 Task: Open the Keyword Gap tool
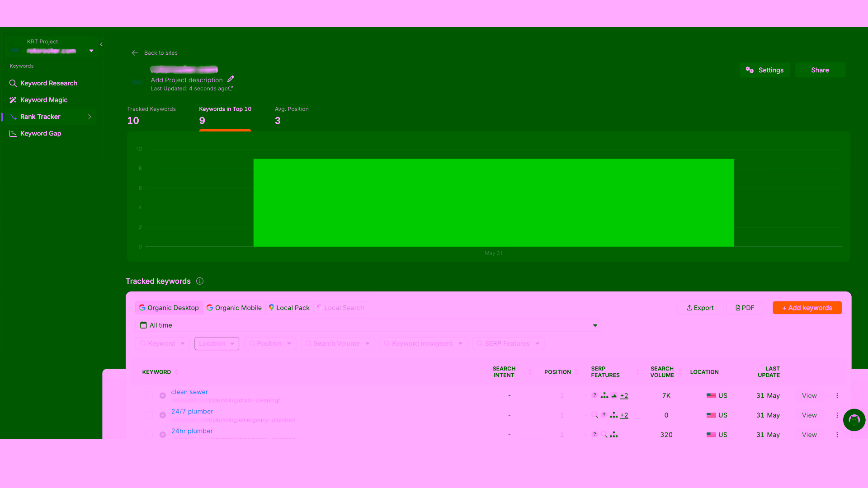pyautogui.click(x=35, y=133)
